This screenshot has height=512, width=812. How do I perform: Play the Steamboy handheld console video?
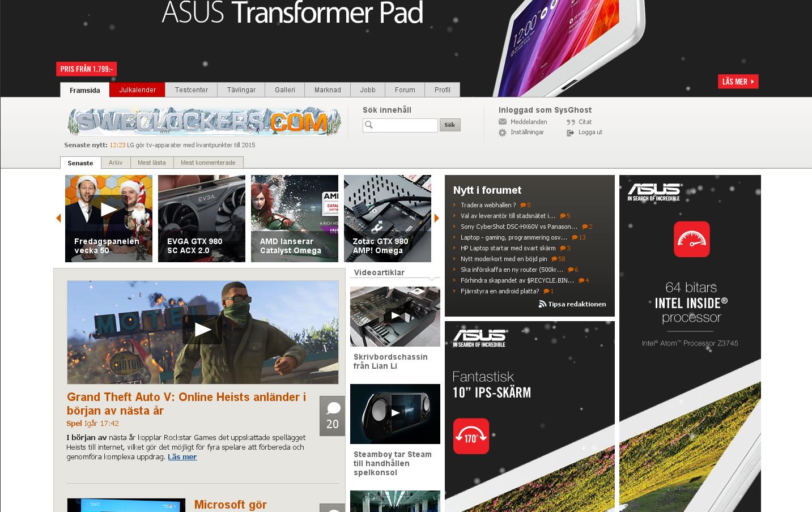[x=395, y=413]
